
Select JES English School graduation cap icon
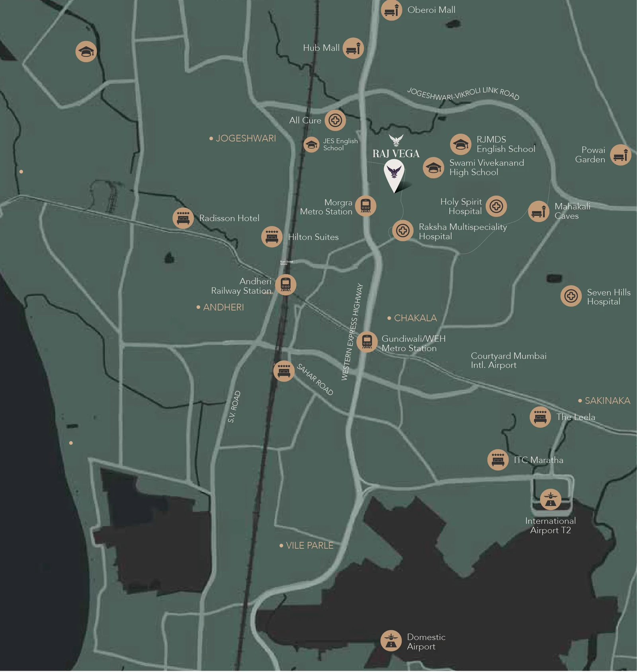311,144
